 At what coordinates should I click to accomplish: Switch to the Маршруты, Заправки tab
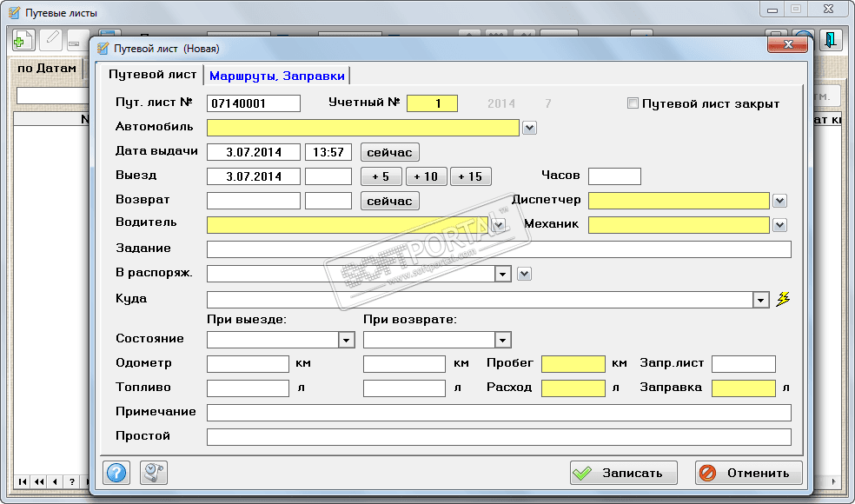[277, 76]
